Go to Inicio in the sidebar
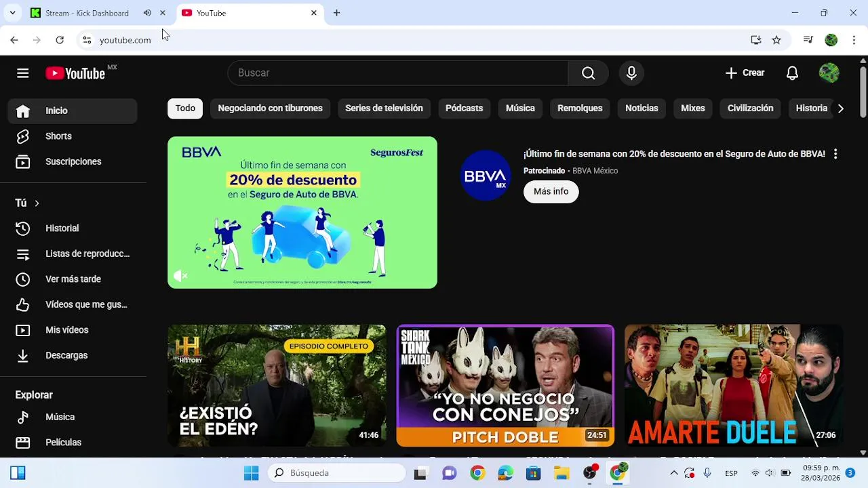Screen dimensions: 868x488 [73, 110]
